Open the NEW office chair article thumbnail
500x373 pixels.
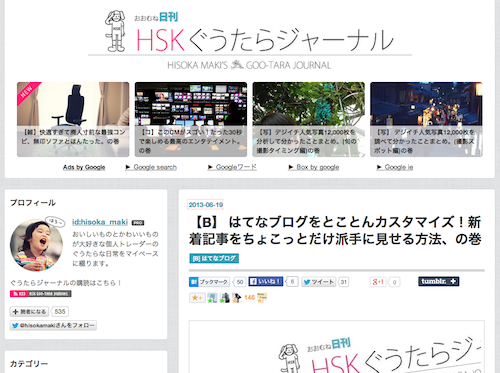point(73,119)
